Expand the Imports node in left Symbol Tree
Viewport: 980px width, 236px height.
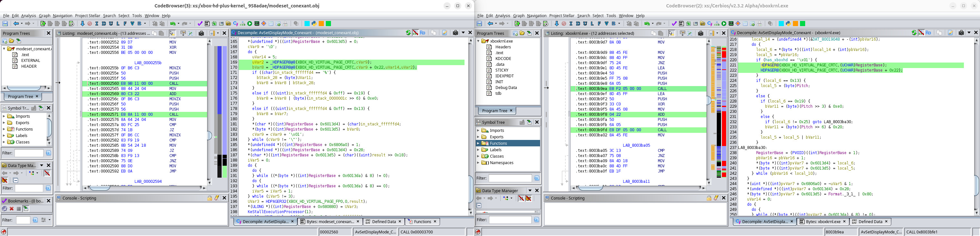coord(4,116)
